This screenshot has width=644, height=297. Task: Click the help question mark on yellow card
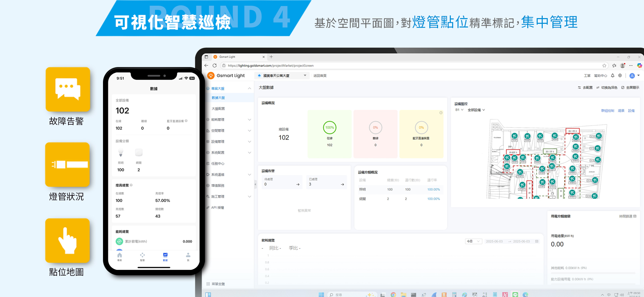point(441,113)
